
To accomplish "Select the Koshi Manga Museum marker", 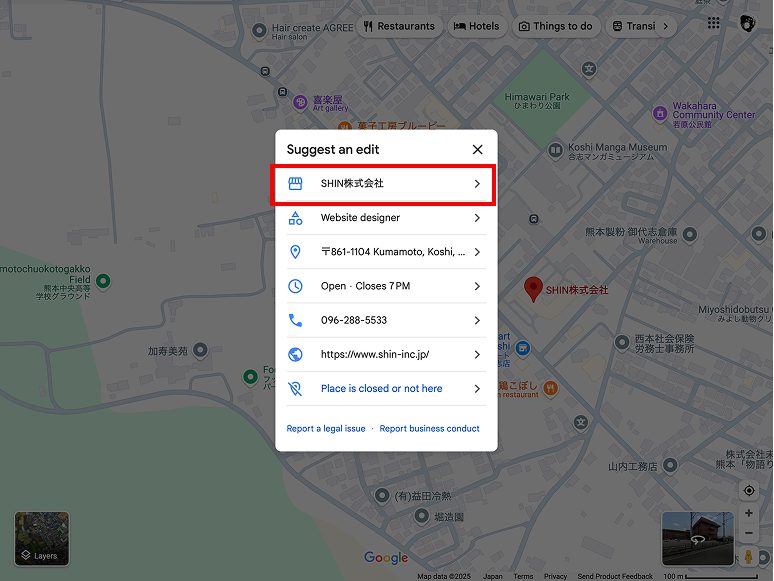I will (555, 150).
